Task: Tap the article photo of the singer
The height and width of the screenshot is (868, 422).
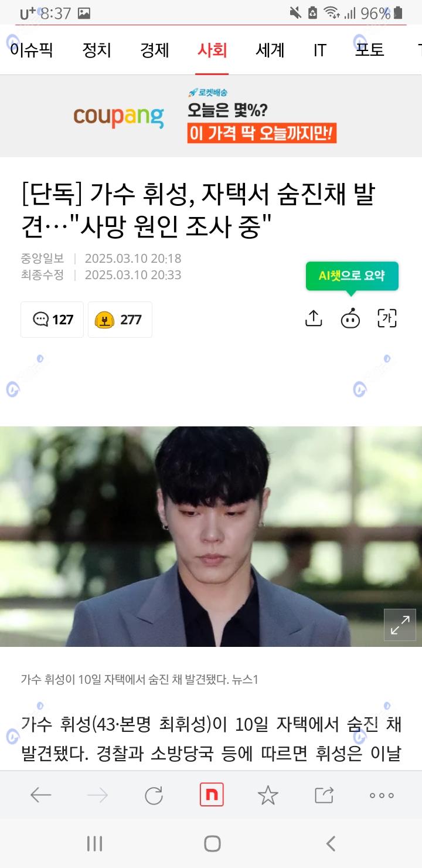Action: click(211, 537)
